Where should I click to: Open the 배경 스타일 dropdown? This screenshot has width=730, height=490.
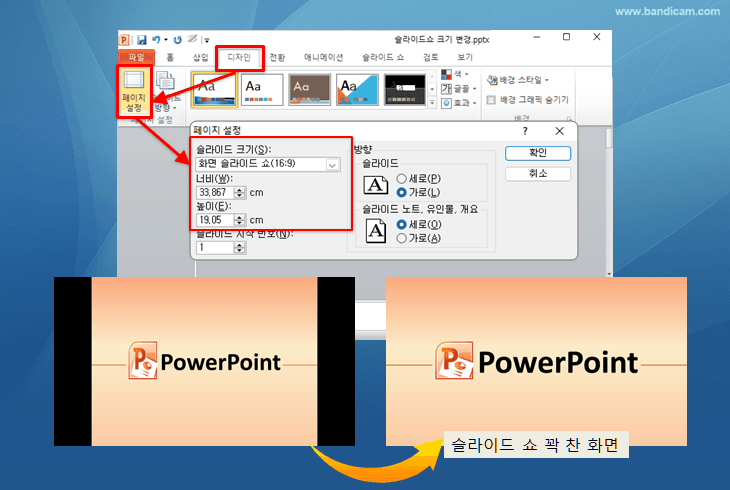518,80
